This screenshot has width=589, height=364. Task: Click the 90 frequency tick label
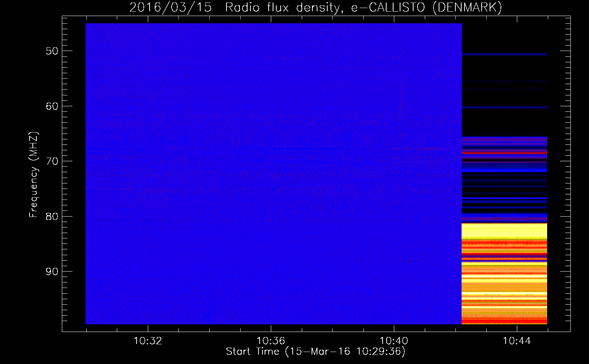[52, 272]
